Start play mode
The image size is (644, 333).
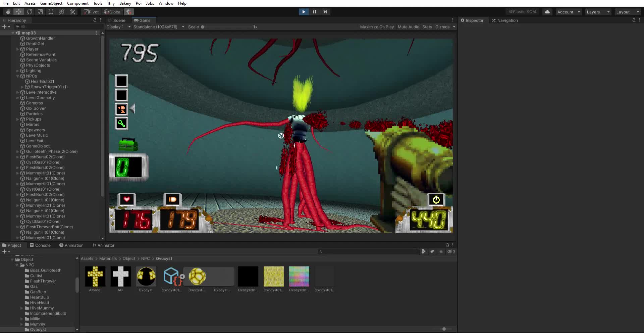click(x=304, y=12)
